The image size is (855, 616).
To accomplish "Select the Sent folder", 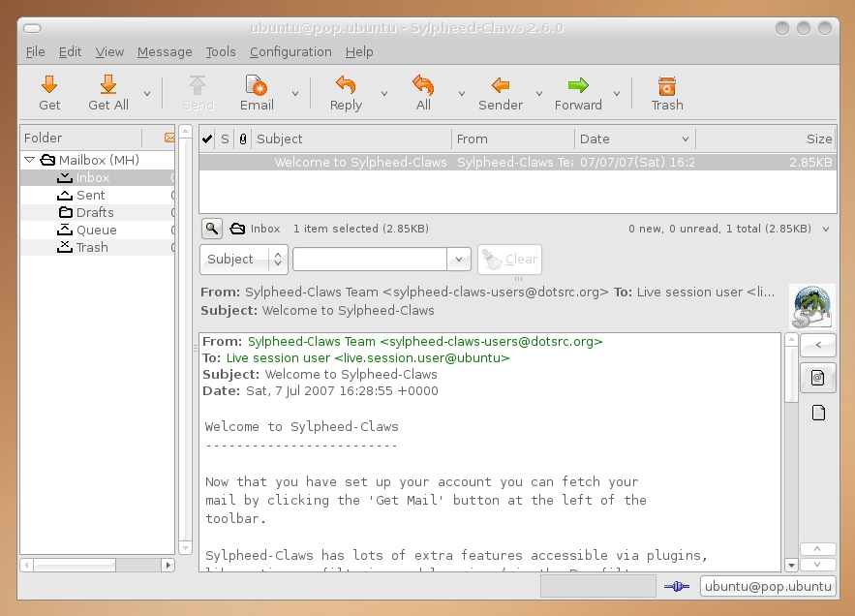I will point(98,196).
